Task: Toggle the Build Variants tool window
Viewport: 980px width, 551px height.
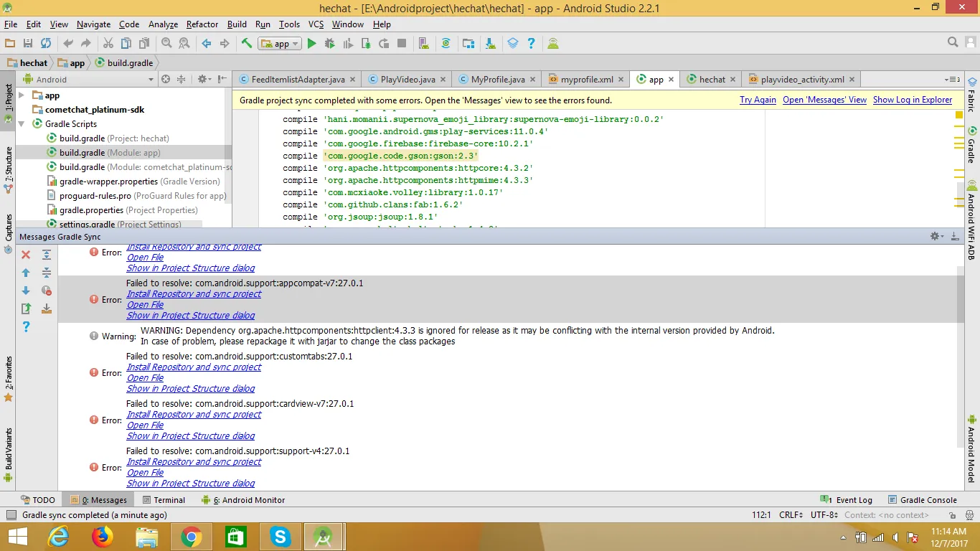Action: click(9, 453)
